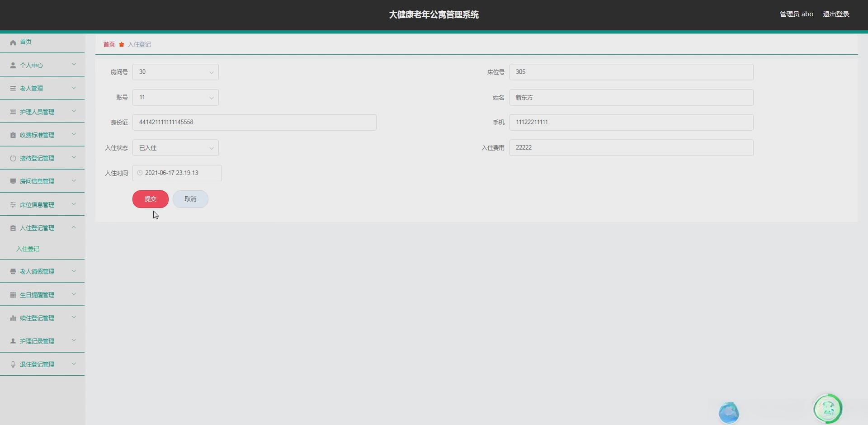Expand 床位信息管理 using its chevron
Viewport: 868px width, 425px height.
point(74,204)
